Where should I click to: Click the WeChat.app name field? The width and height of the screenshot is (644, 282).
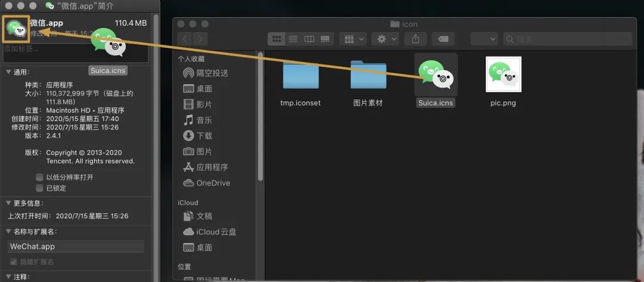coord(76,246)
